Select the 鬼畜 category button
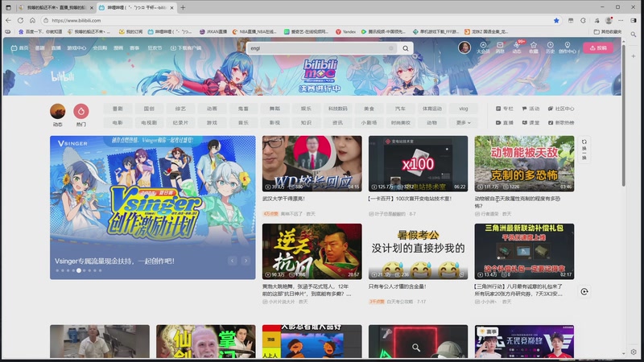 click(243, 109)
